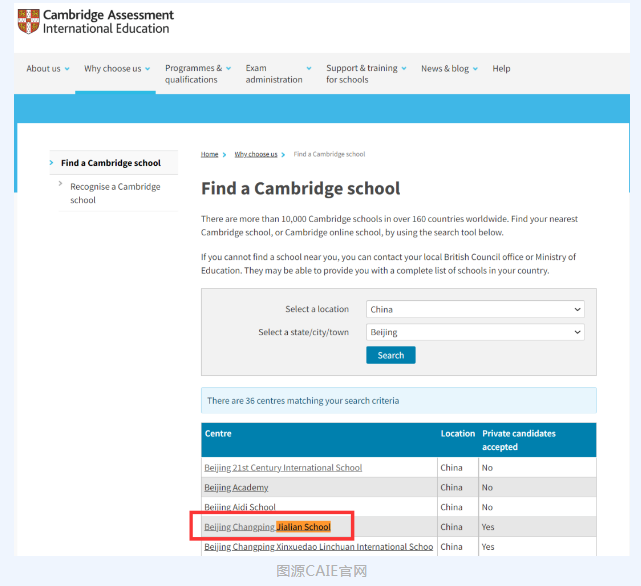
Task: Click the Home breadcrumb link
Action: (x=209, y=155)
